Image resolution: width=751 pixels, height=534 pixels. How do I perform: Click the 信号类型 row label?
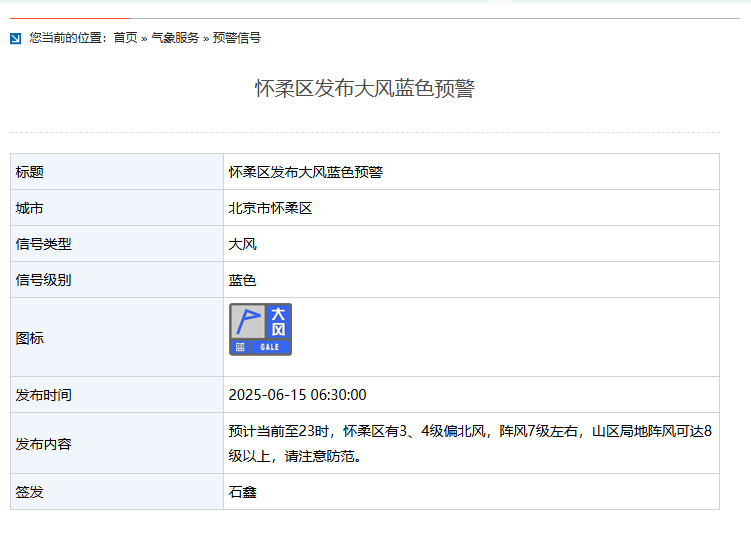[43, 244]
